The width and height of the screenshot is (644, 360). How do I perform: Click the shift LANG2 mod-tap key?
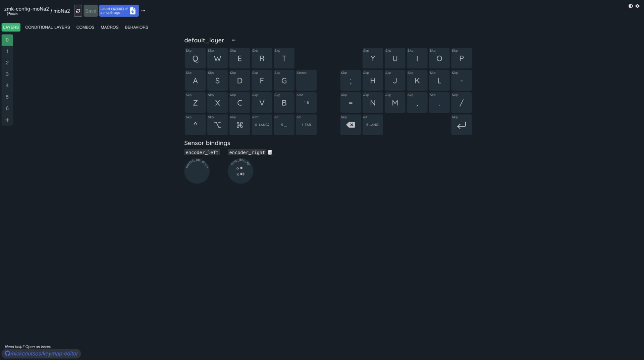(262, 125)
